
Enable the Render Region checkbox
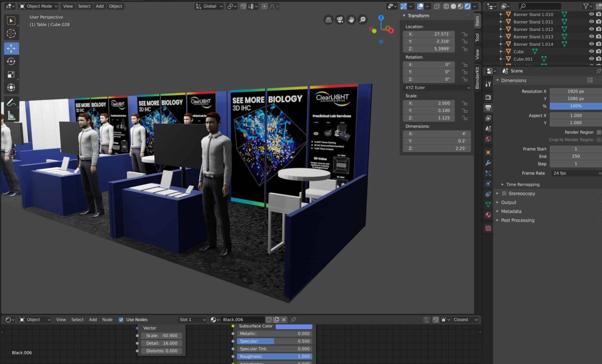pyautogui.click(x=599, y=132)
